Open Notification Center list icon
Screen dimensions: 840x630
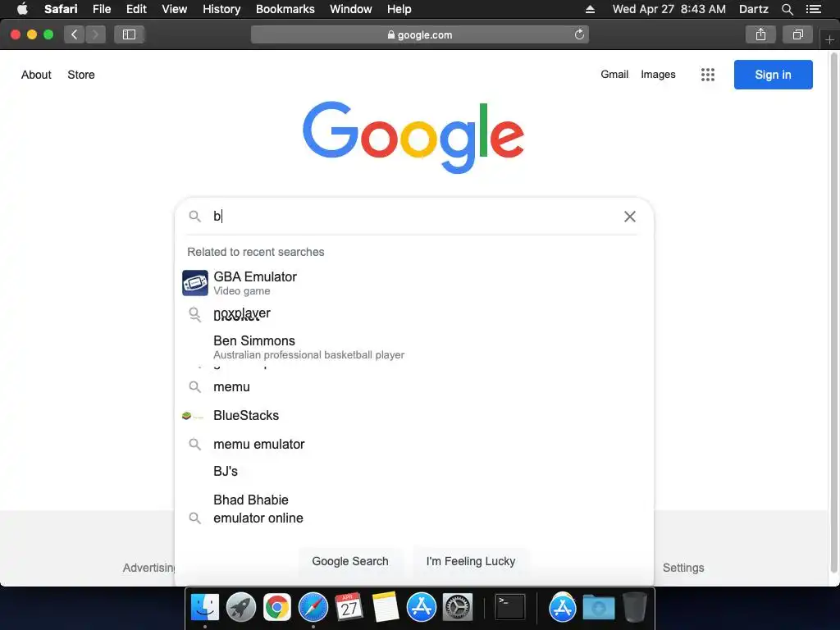pyautogui.click(x=814, y=9)
